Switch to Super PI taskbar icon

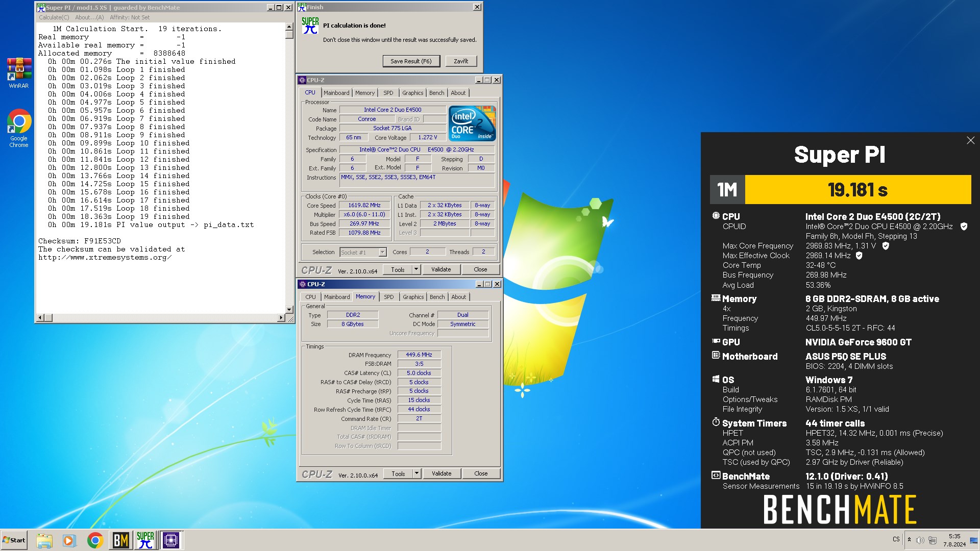coord(145,540)
